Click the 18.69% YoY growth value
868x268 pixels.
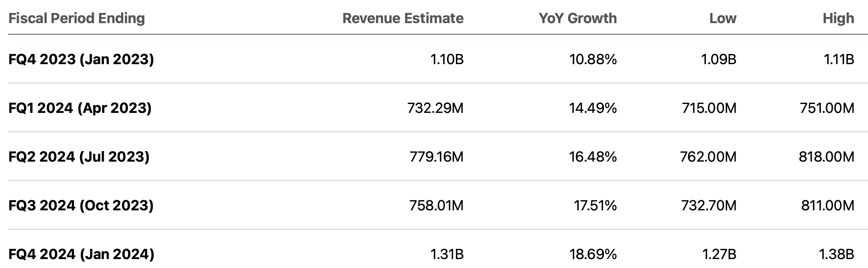click(593, 254)
